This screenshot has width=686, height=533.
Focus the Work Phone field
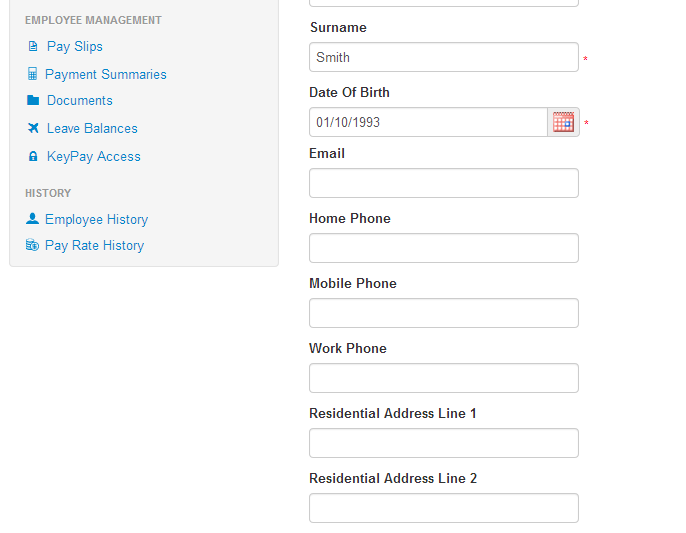tap(443, 379)
